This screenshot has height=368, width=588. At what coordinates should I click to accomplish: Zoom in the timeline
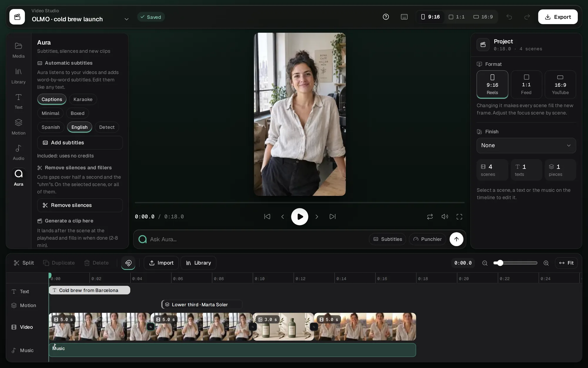[546, 263]
